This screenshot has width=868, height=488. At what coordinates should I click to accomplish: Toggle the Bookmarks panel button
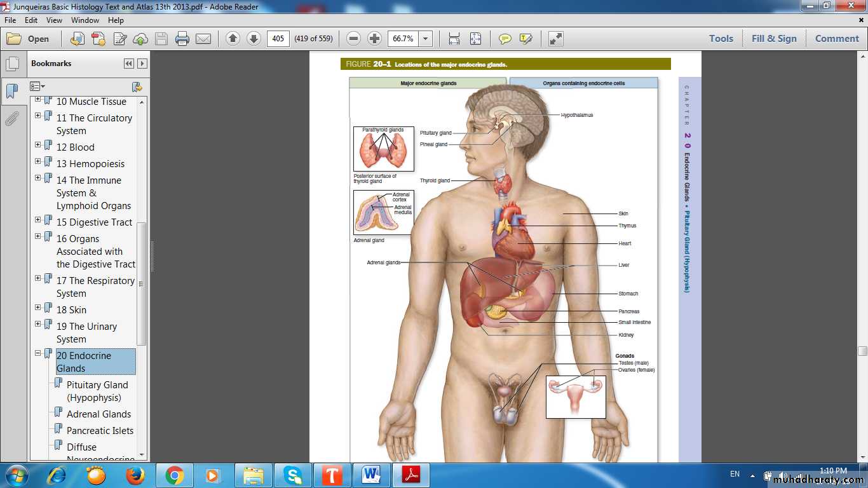click(x=12, y=91)
